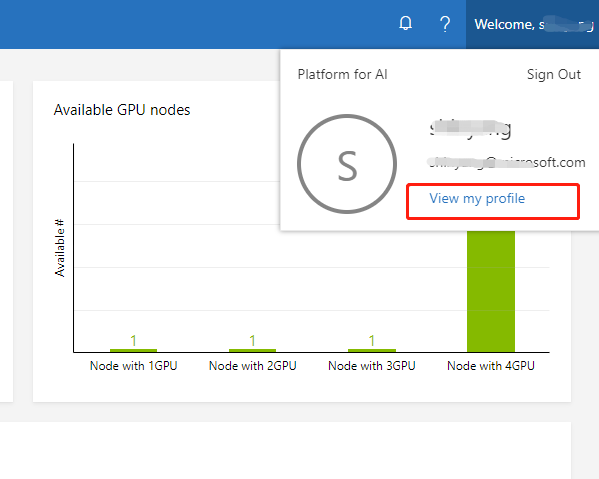
Task: Click the Platform for AI label
Action: pos(342,74)
